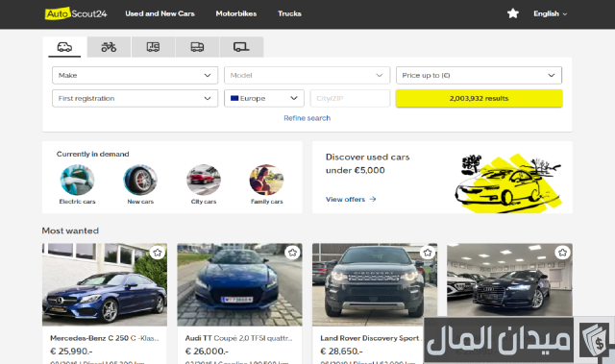Click the € 25,990.- price text
The width and height of the screenshot is (615, 364).
(x=71, y=352)
